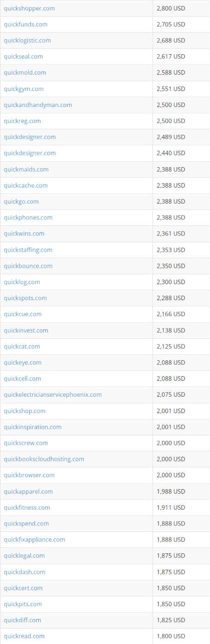
Task: Click quickandhandyman.com in the table
Action: click(x=38, y=105)
